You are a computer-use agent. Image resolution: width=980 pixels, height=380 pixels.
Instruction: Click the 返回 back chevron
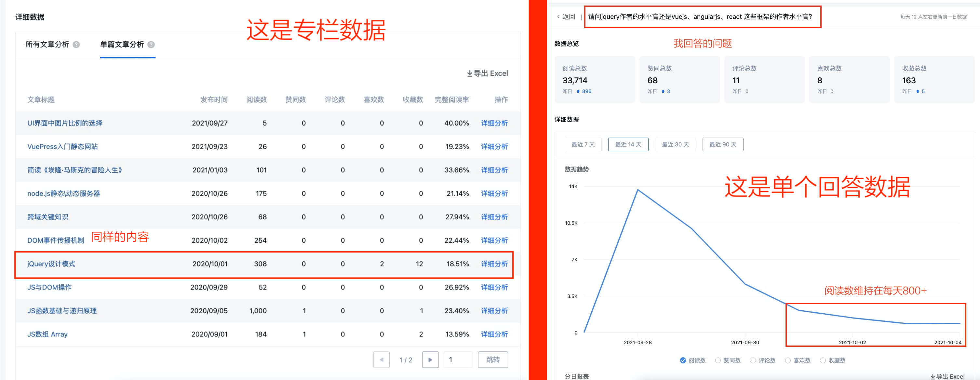tap(558, 17)
